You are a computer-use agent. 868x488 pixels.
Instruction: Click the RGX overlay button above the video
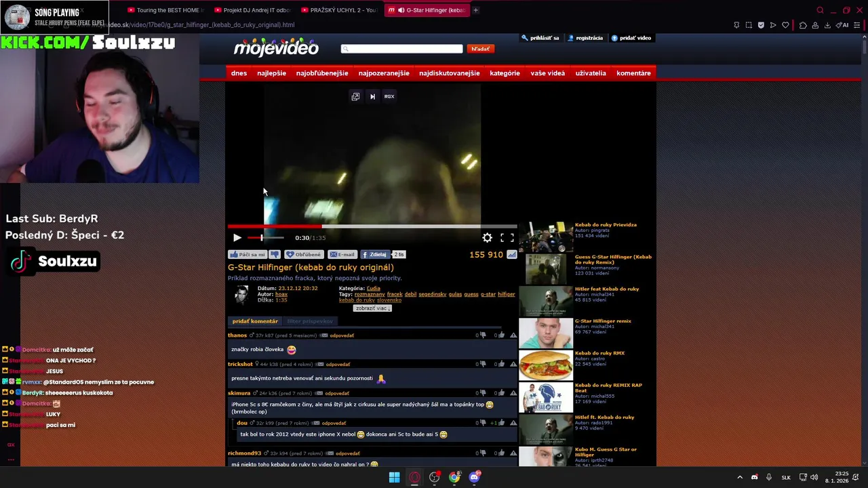(389, 96)
